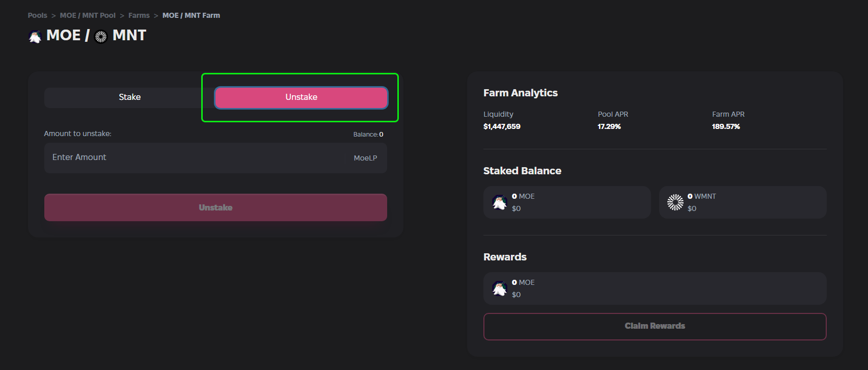The image size is (868, 370).
Task: Click the MoeLP unit label in the amount field
Action: pos(365,158)
